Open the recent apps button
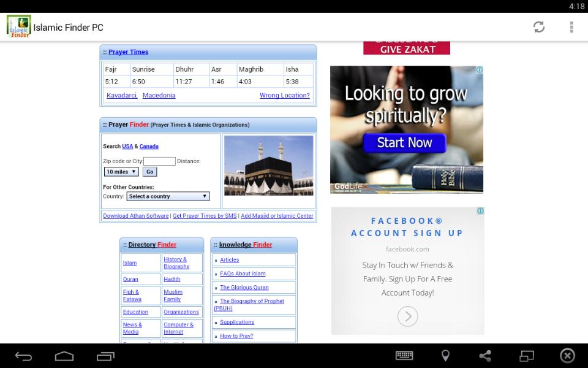 click(106, 356)
